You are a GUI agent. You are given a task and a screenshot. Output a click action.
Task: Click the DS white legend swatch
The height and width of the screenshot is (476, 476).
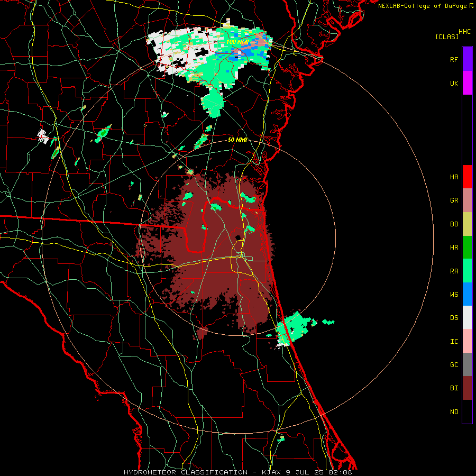pos(467,317)
